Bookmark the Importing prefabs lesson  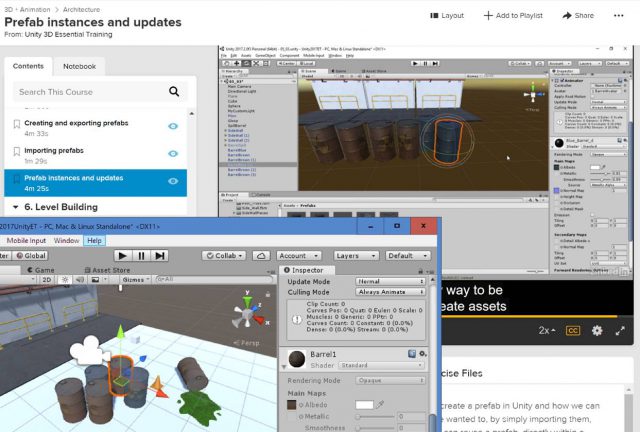[x=17, y=151]
